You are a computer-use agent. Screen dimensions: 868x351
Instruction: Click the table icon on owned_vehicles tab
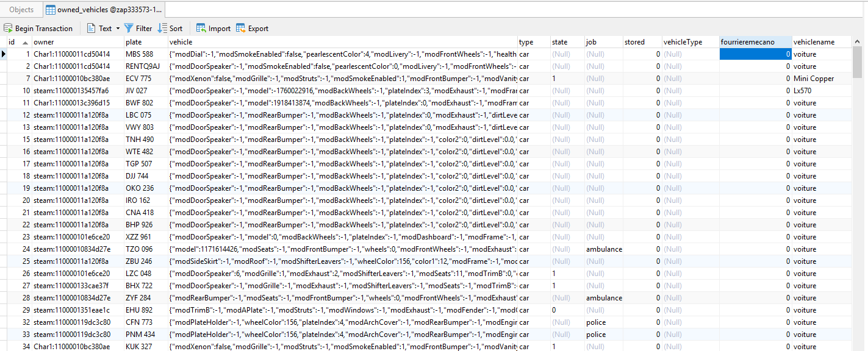pyautogui.click(x=50, y=10)
